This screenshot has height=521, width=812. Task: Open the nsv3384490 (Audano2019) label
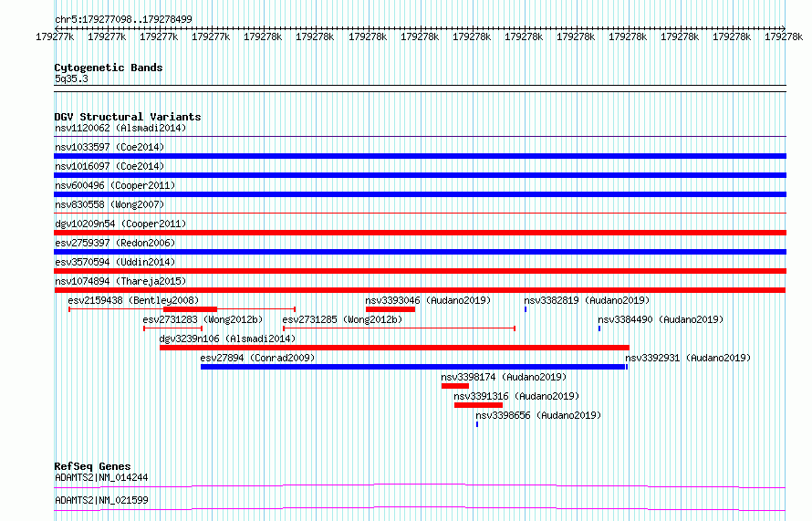(661, 319)
